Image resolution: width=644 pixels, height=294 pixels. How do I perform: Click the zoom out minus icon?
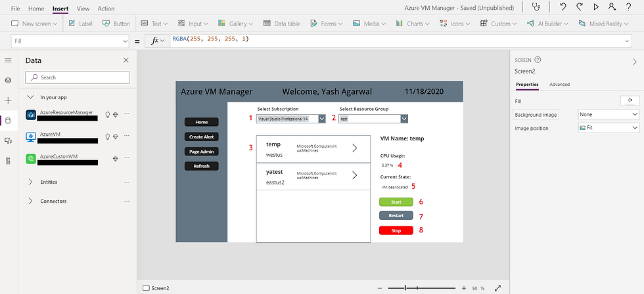point(380,288)
